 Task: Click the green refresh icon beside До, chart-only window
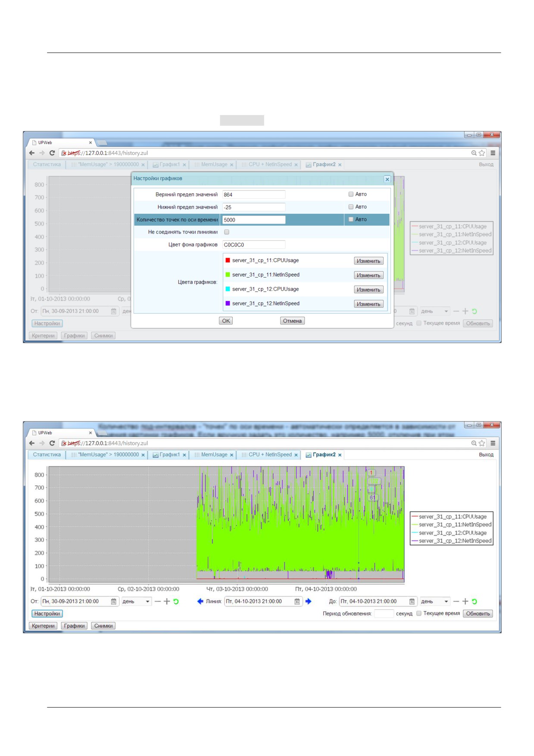(x=475, y=601)
